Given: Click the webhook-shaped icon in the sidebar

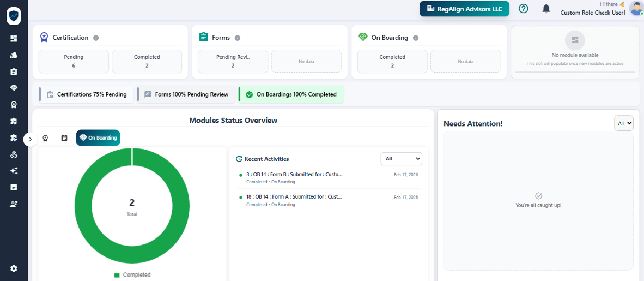Looking at the screenshot, I should tap(14, 154).
